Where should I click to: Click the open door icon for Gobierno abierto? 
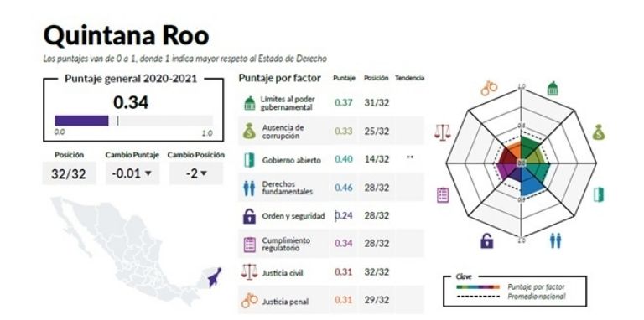click(x=249, y=160)
